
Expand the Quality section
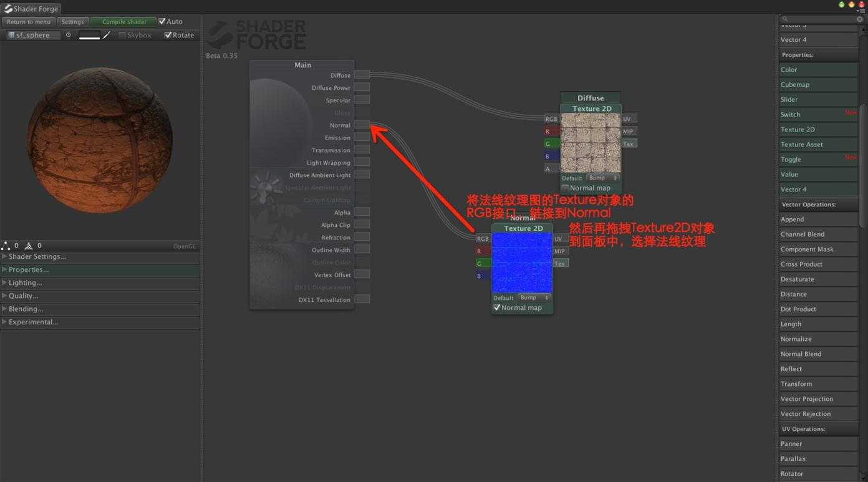[100, 296]
